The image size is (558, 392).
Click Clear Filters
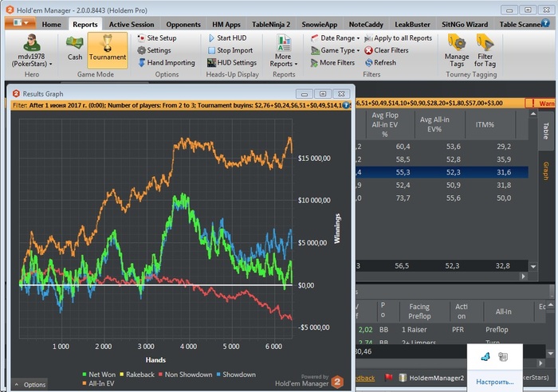pyautogui.click(x=387, y=50)
